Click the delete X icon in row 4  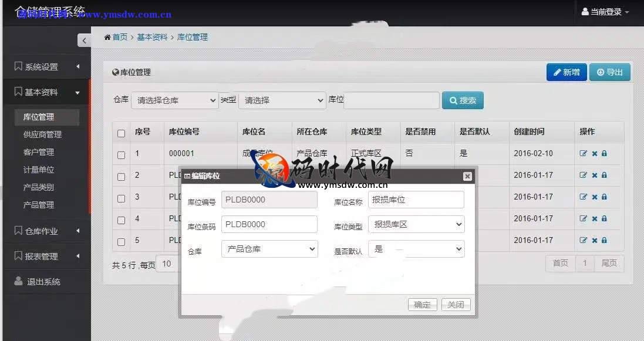click(594, 219)
